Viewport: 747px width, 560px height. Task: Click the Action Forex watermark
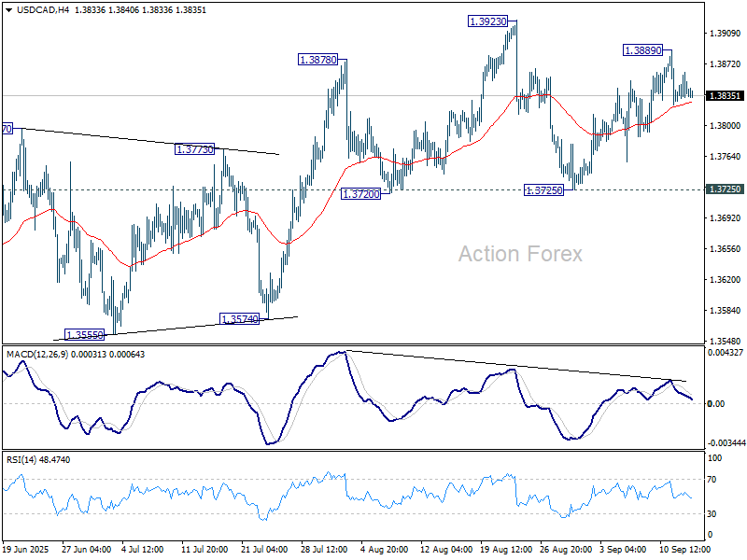click(520, 254)
